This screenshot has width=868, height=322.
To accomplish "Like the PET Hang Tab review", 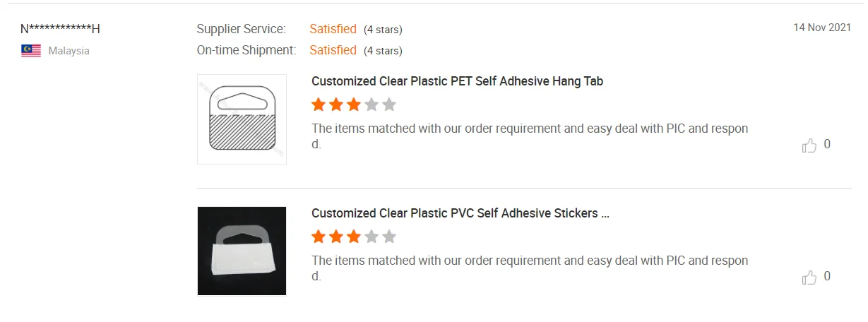I will pos(809,145).
